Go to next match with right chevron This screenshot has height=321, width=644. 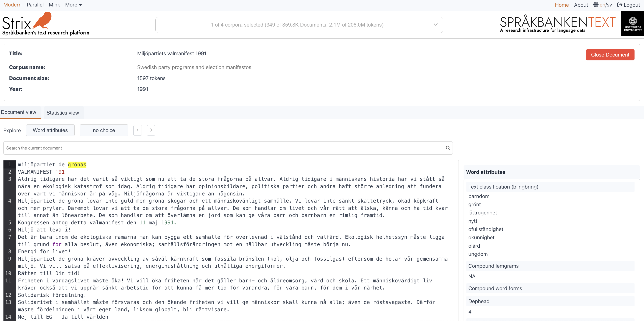(x=151, y=130)
